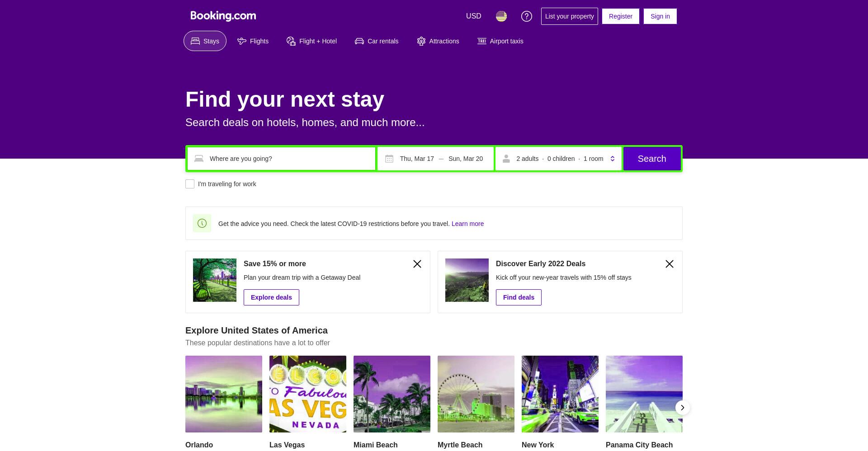Click the purple Search button

click(x=652, y=159)
